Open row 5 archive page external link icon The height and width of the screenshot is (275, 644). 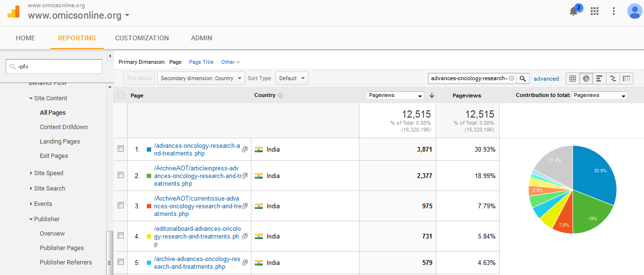point(245,263)
